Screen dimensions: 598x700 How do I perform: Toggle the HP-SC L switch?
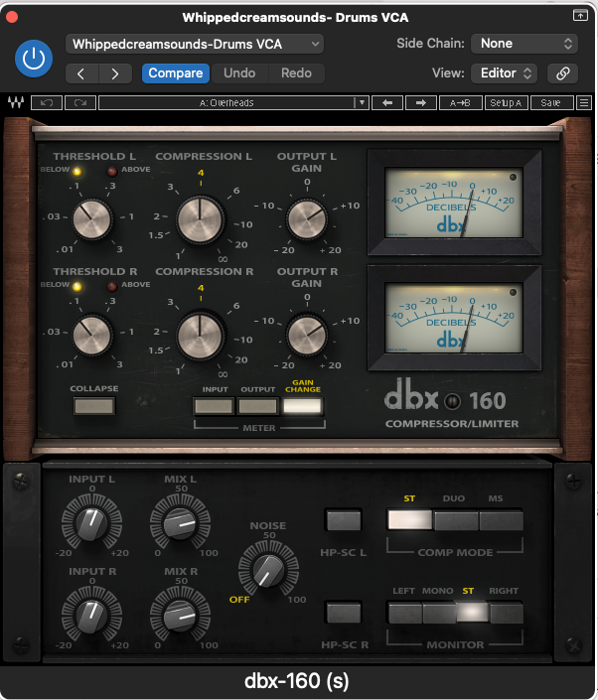click(x=344, y=520)
